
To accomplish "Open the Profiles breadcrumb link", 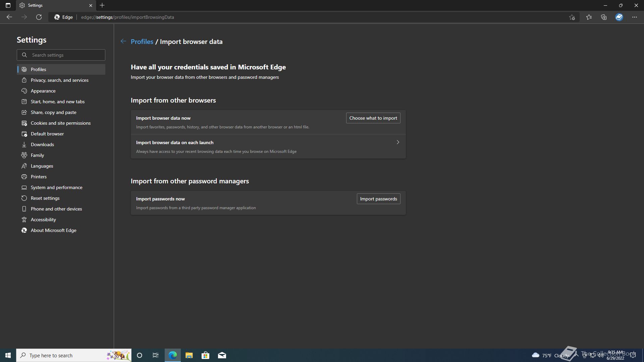I will point(142,42).
